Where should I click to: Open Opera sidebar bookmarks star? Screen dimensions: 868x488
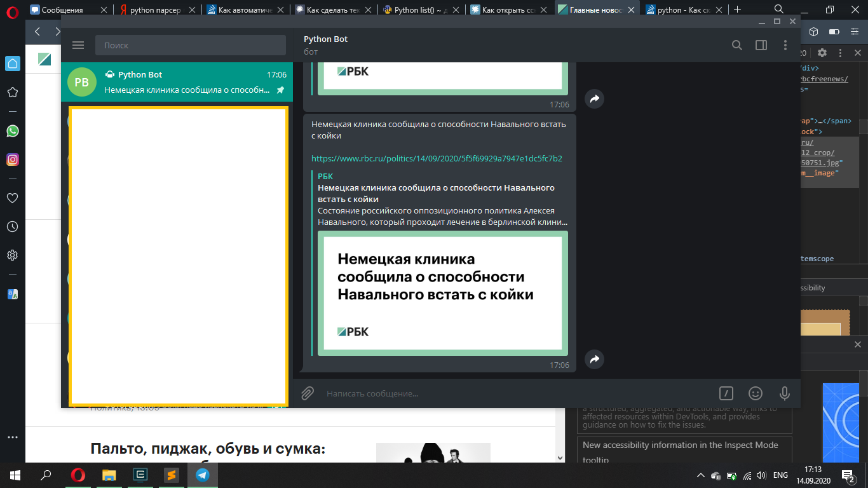(12, 93)
